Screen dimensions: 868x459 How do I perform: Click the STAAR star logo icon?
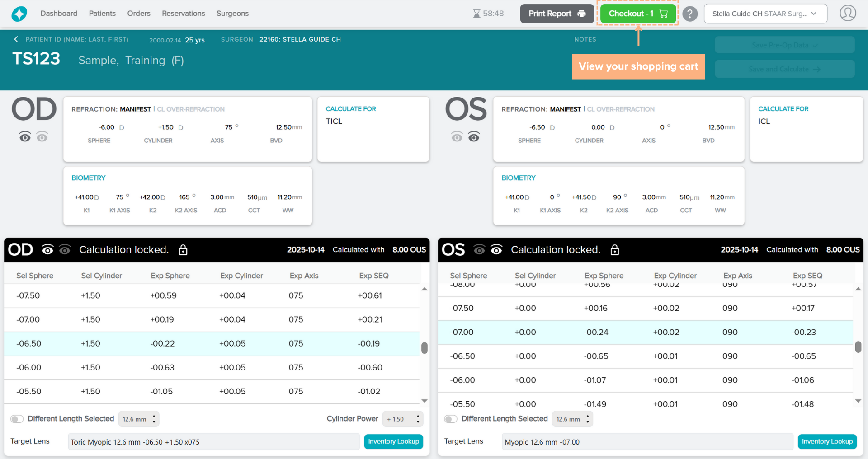point(19,14)
